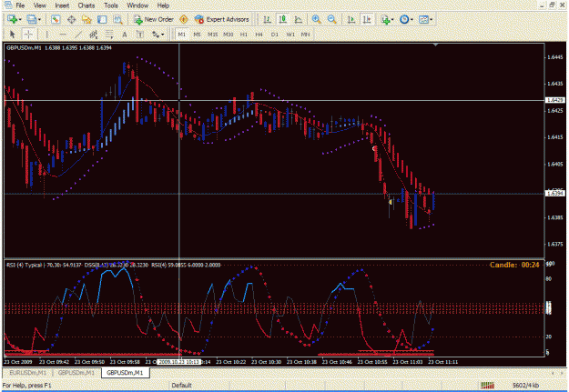569x392 pixels.
Task: Open the New Chart tool
Action: [x=13, y=19]
